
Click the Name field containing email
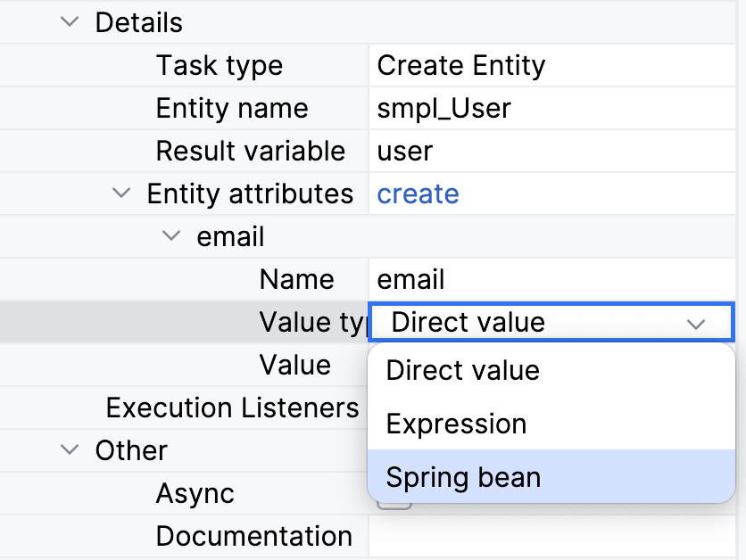tap(410, 280)
